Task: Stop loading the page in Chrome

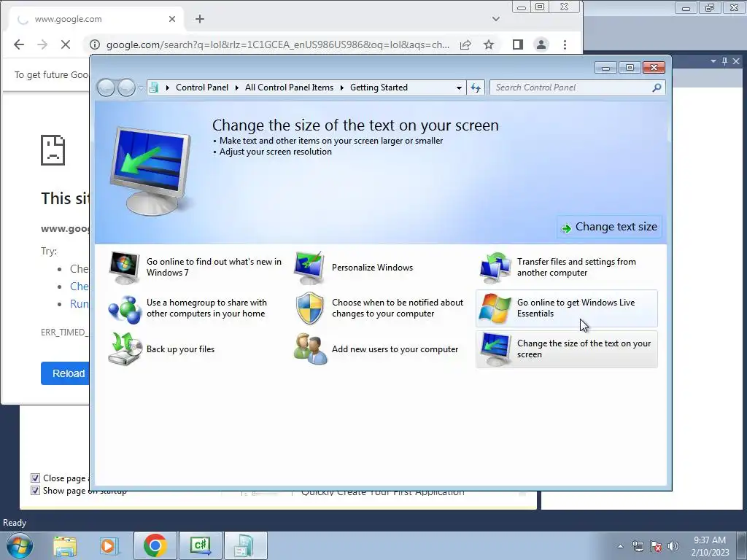Action: click(x=65, y=44)
